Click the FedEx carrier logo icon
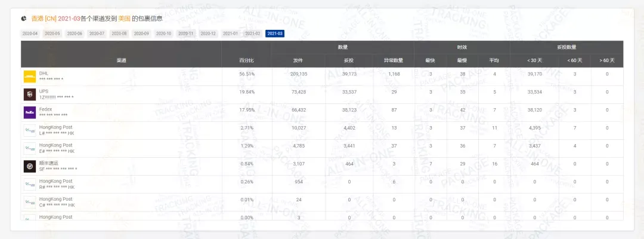This screenshot has height=239, width=644. tap(30, 112)
